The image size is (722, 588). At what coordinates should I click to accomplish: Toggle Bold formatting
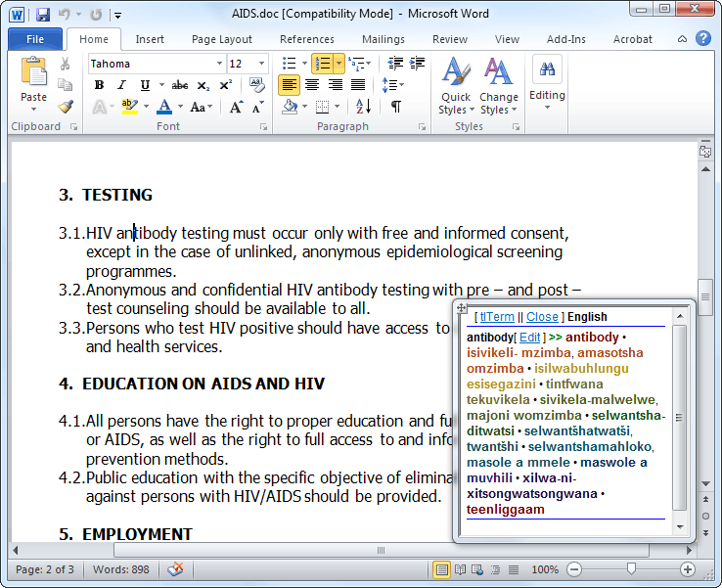pos(99,85)
